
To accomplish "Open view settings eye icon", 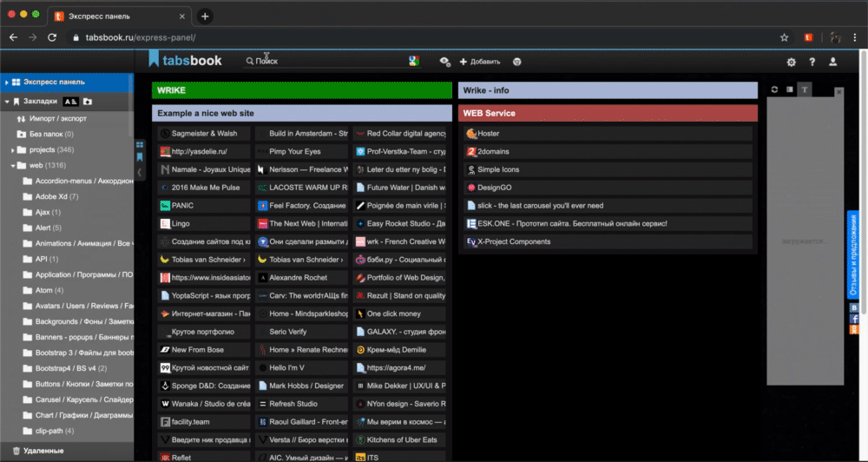I will pos(444,62).
